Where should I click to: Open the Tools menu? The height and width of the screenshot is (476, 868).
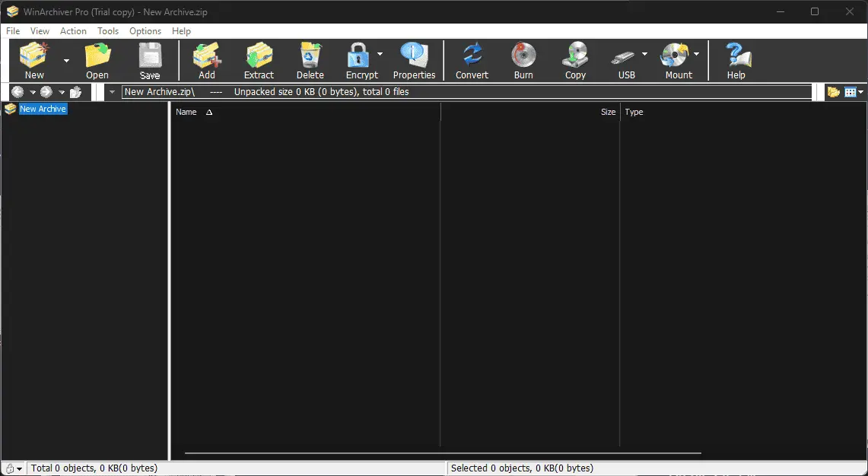[108, 31]
